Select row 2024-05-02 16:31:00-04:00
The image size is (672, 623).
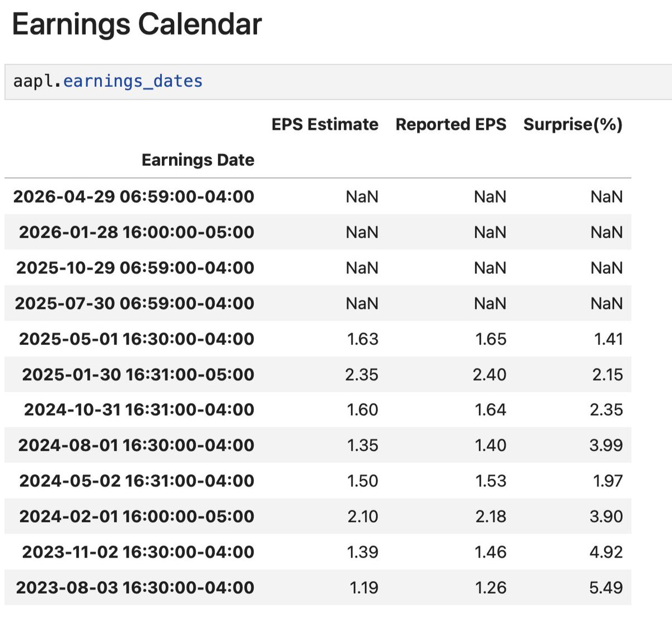318,481
